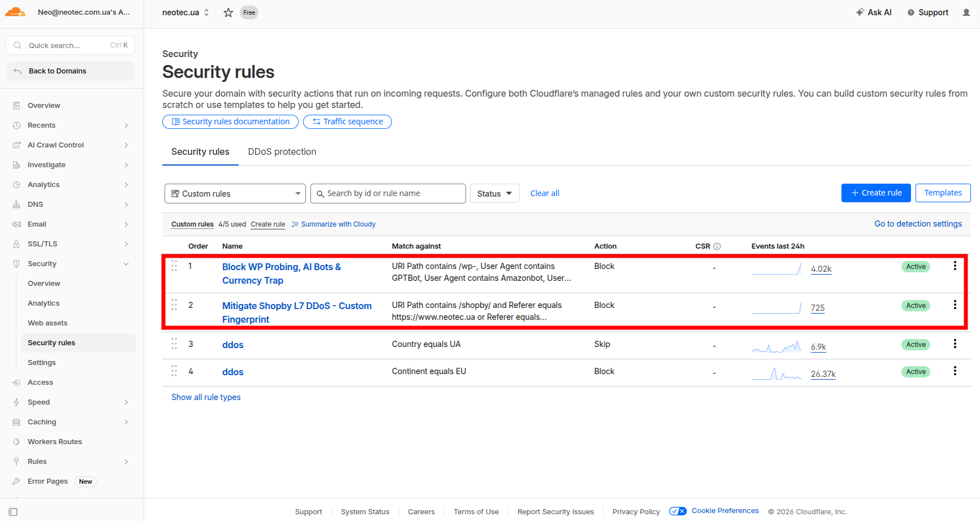Open the CSR info tooltip icon

(x=717, y=246)
